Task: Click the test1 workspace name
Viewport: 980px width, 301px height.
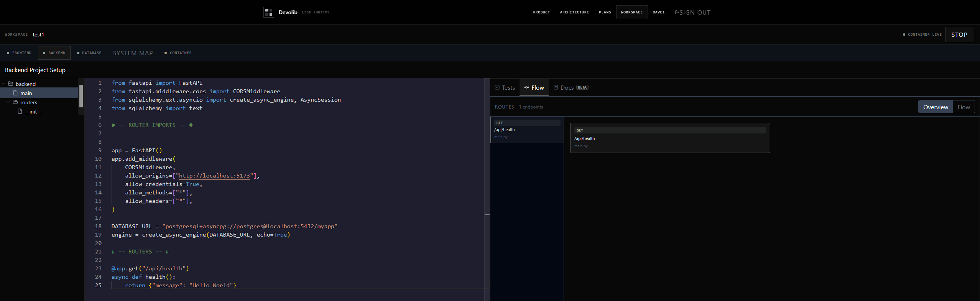Action: pos(38,35)
